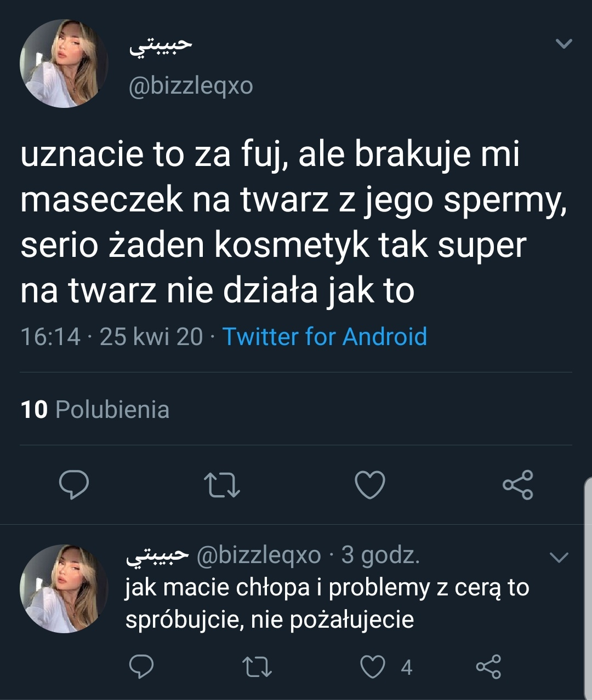Click the 16:14 · 25 kwi 20 timestamp
This screenshot has height=700, width=592.
[111, 336]
